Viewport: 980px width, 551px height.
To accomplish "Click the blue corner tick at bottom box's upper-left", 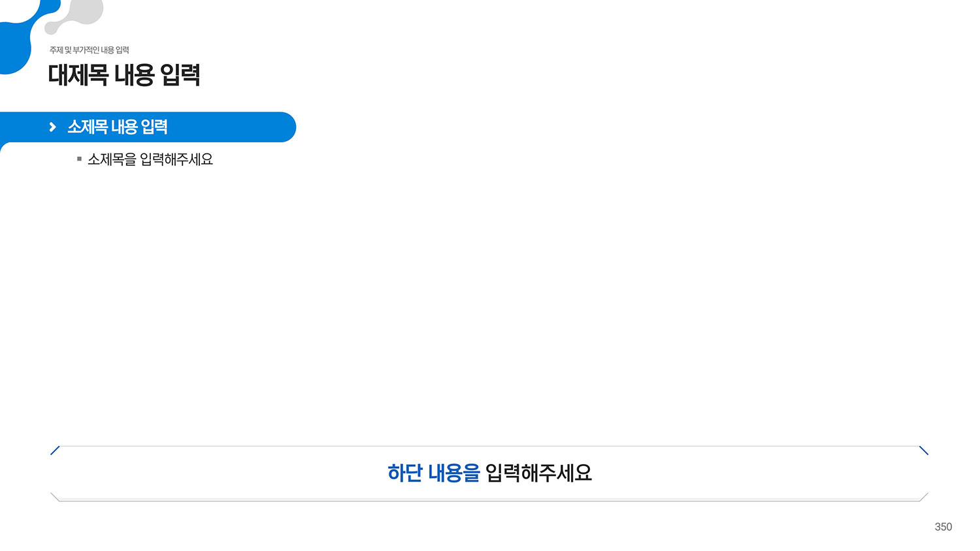I will [55, 450].
